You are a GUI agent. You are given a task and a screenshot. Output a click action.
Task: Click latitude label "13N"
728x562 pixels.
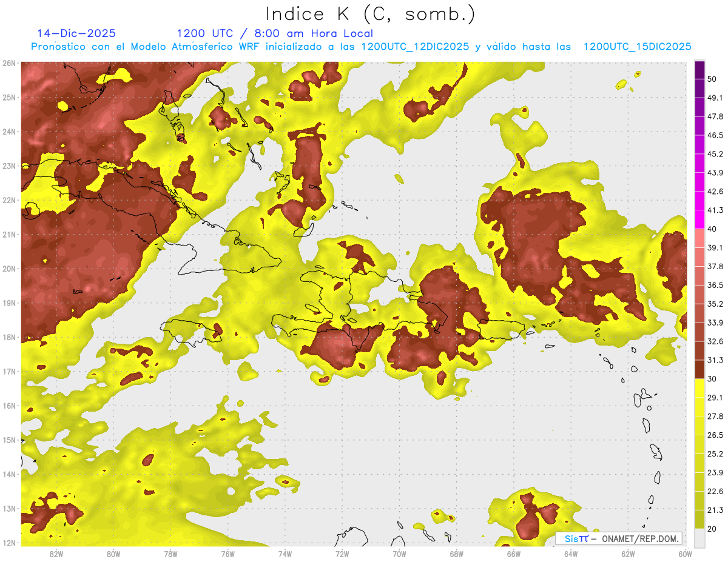[x=9, y=509]
